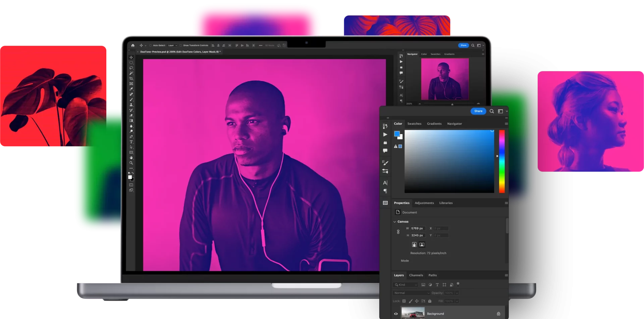
Task: Open the blending mode dropdown showing Normal
Action: click(x=411, y=293)
